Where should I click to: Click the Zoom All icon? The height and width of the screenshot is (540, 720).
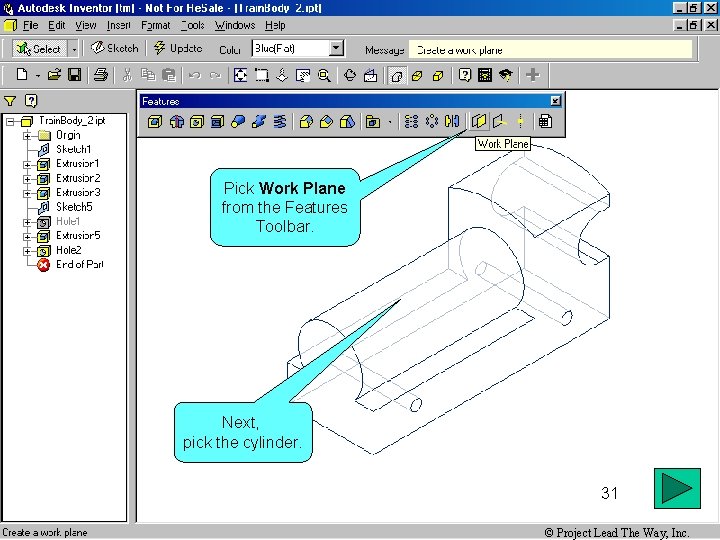[x=240, y=75]
